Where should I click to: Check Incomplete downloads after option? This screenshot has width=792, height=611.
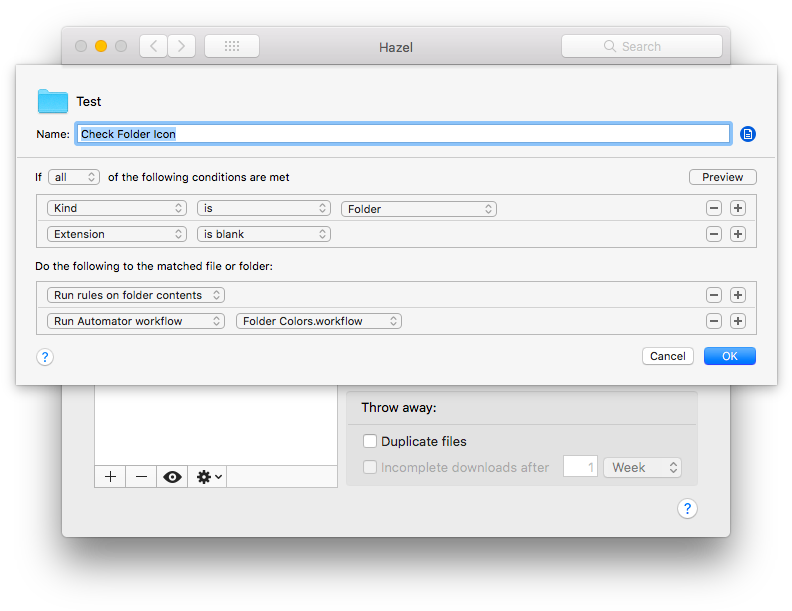coord(370,467)
